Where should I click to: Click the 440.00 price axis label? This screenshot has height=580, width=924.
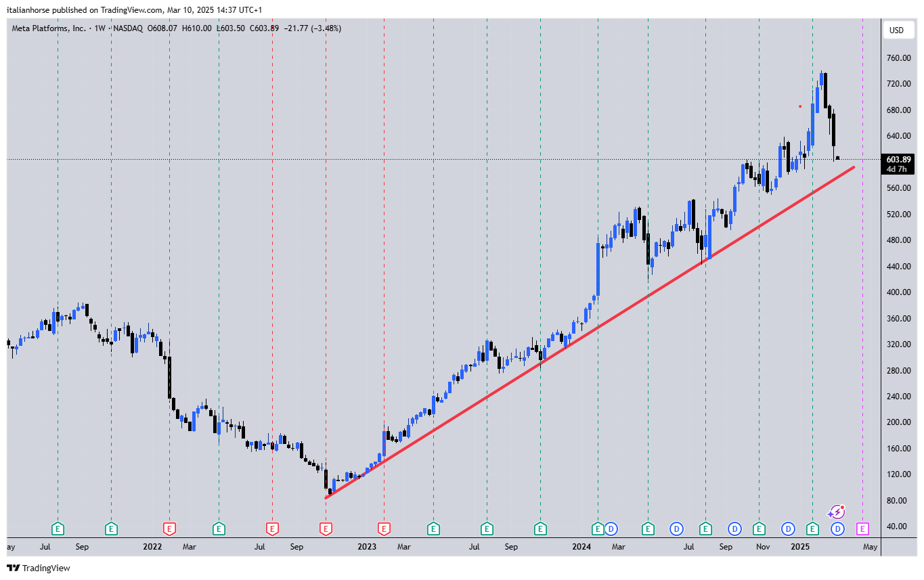pyautogui.click(x=898, y=267)
